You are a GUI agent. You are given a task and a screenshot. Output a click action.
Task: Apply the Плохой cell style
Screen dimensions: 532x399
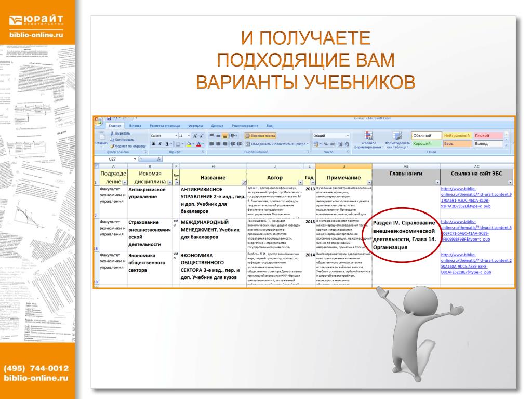488,136
